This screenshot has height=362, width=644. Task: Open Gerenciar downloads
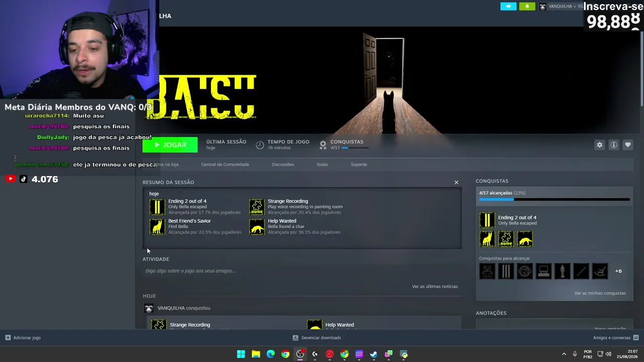coord(317,338)
